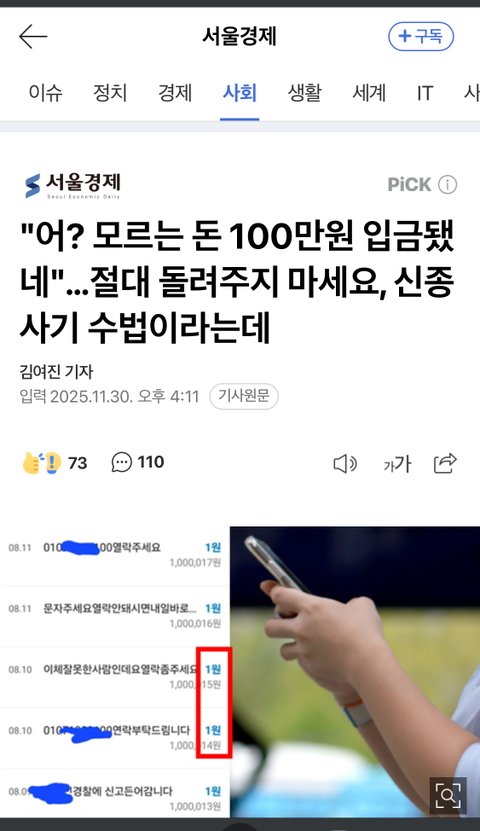View original via 기사원문 button
480x831 pixels.
coord(244,396)
